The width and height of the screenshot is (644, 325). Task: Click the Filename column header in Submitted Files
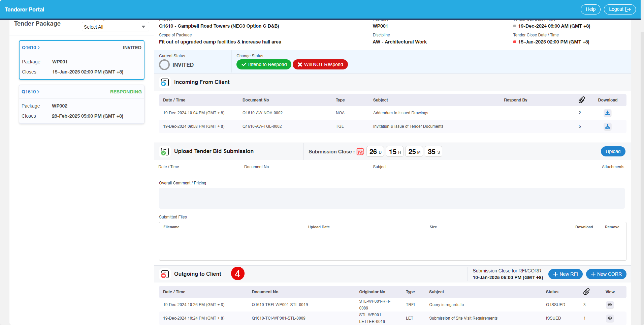click(x=171, y=227)
